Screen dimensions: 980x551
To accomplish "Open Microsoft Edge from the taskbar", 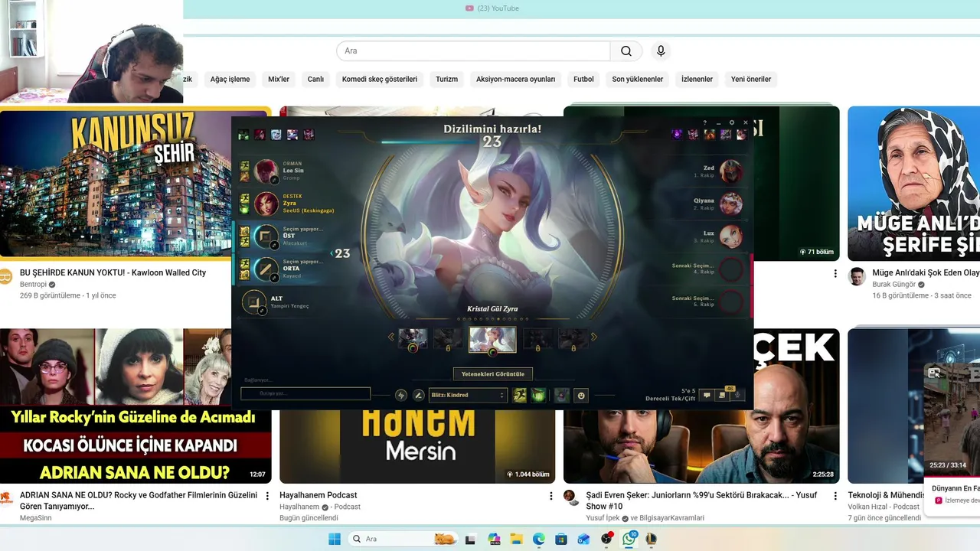I will pos(538,539).
